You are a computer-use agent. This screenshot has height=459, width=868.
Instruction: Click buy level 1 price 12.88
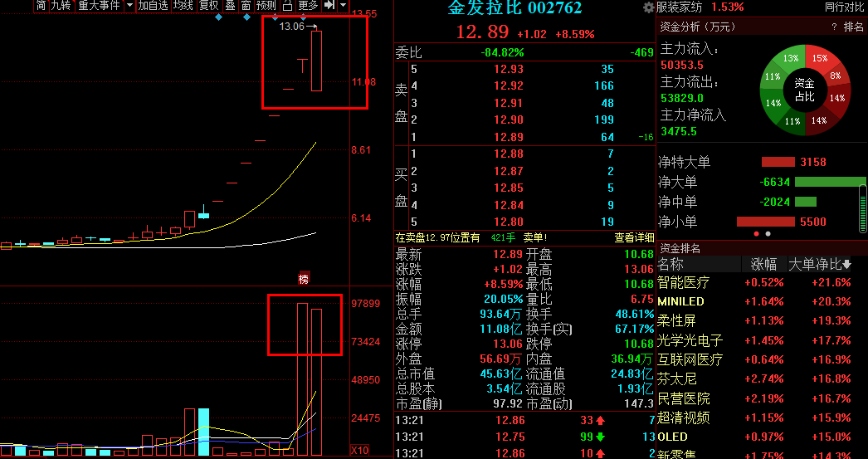(508, 154)
